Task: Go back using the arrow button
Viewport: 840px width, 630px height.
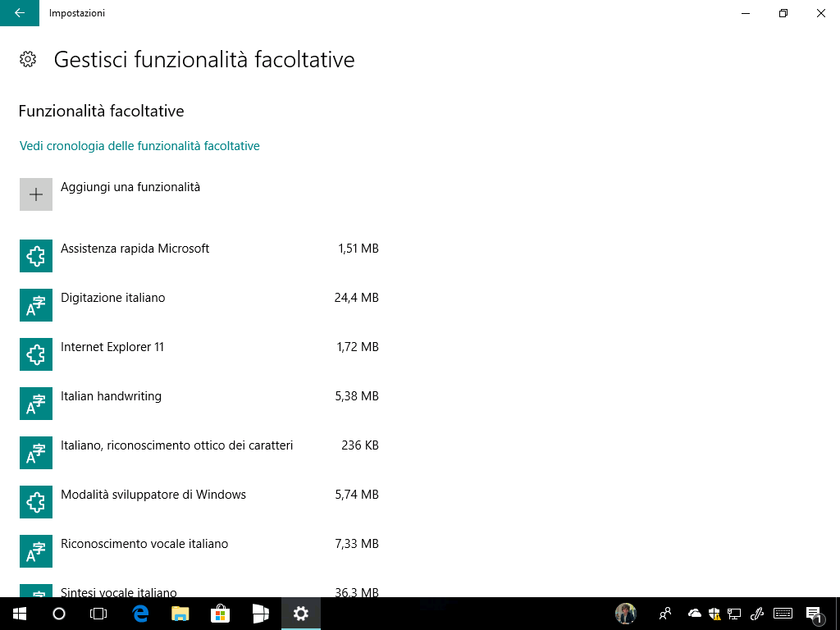Action: point(20,13)
